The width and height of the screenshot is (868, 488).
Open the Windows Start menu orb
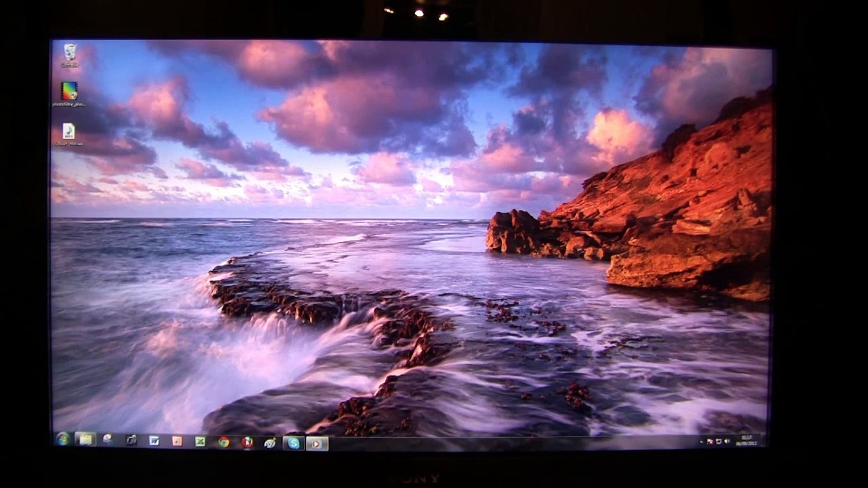point(62,440)
